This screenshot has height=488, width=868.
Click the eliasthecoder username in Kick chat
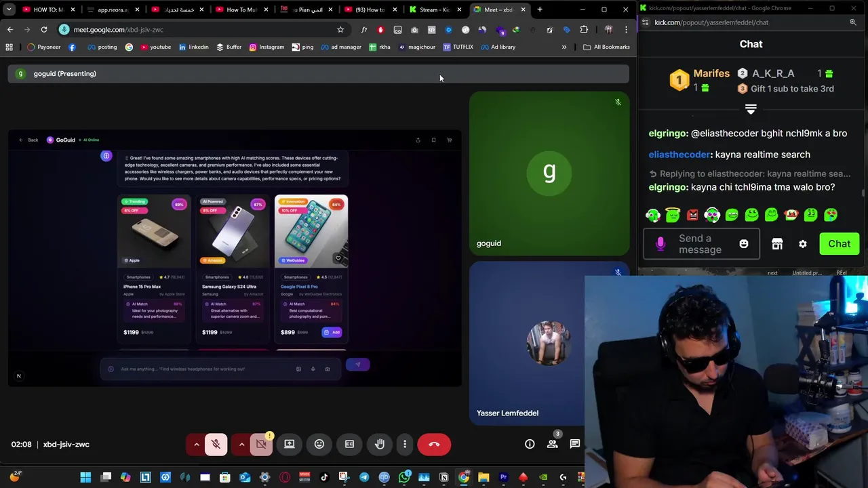coord(679,155)
